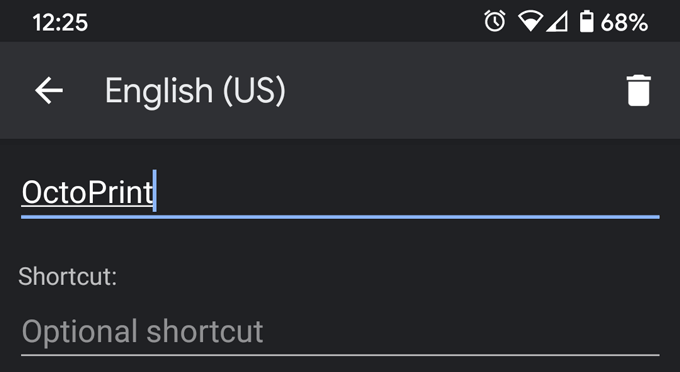Go back using the left arrow

(49, 91)
